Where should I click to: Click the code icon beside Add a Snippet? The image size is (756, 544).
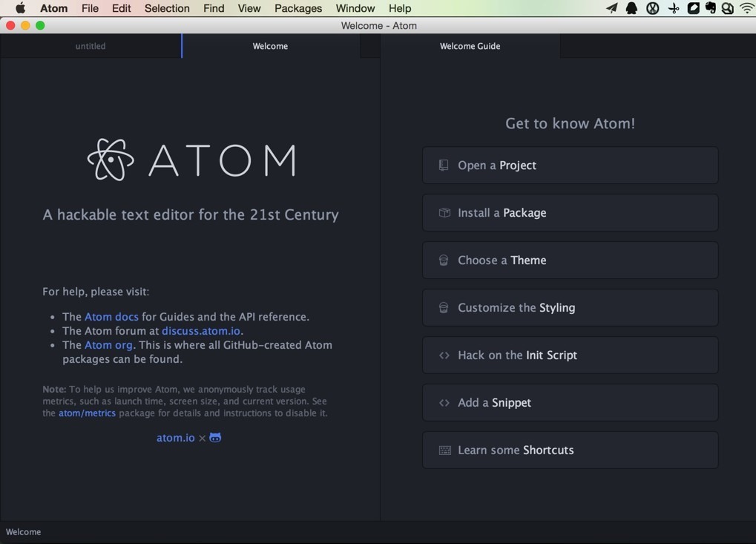444,403
